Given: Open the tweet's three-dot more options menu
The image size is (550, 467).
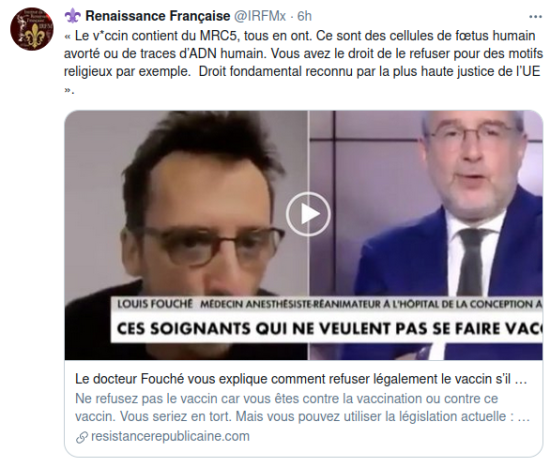Looking at the screenshot, I should click(535, 16).
